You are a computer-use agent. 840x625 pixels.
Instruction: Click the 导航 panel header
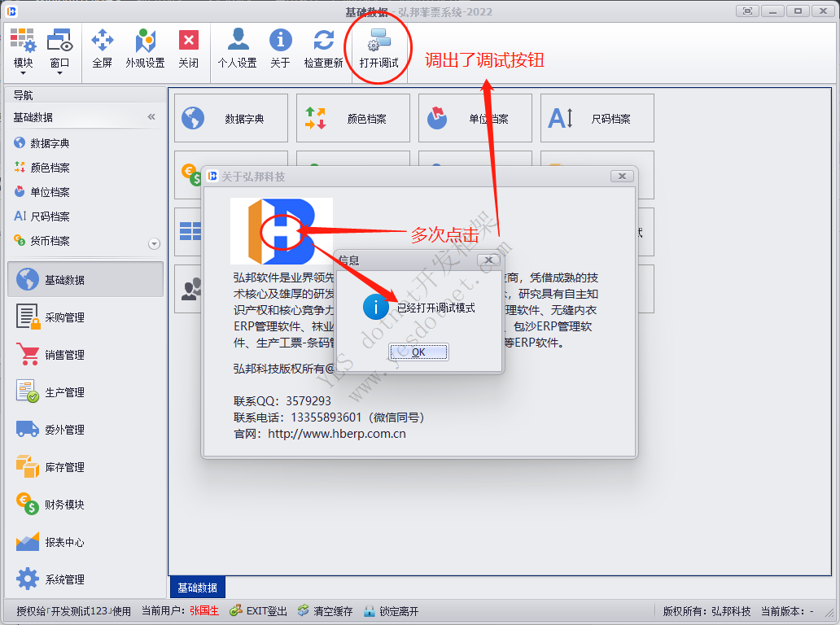[85, 94]
